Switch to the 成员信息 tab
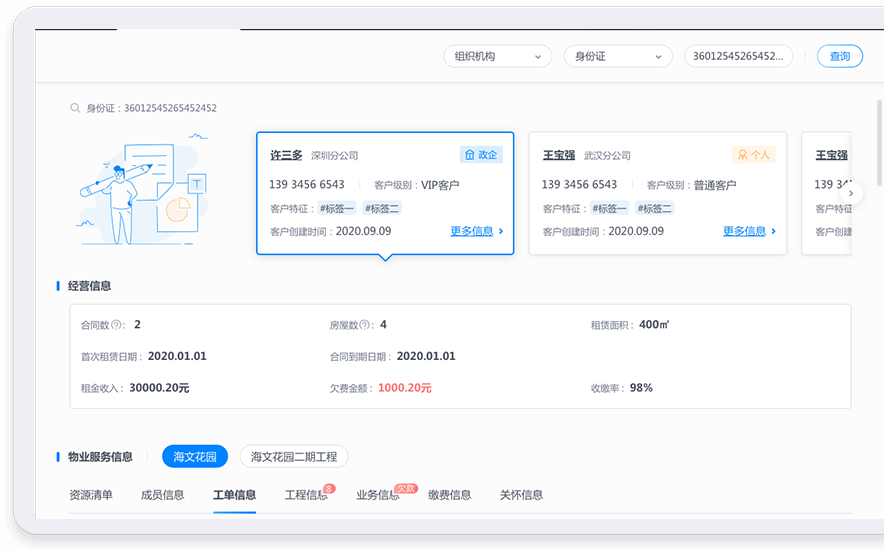884x550 pixels. (162, 495)
